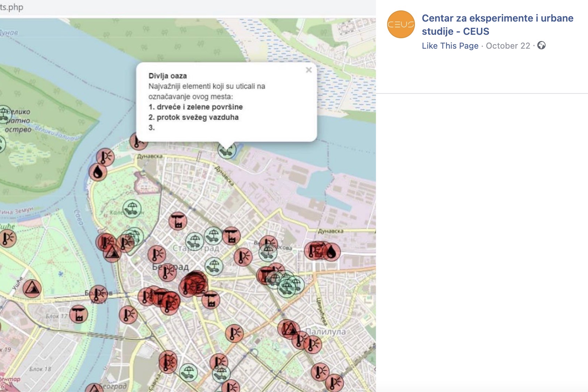
Task: Select text '2. protok svežeg vazduha'
Action: [194, 117]
